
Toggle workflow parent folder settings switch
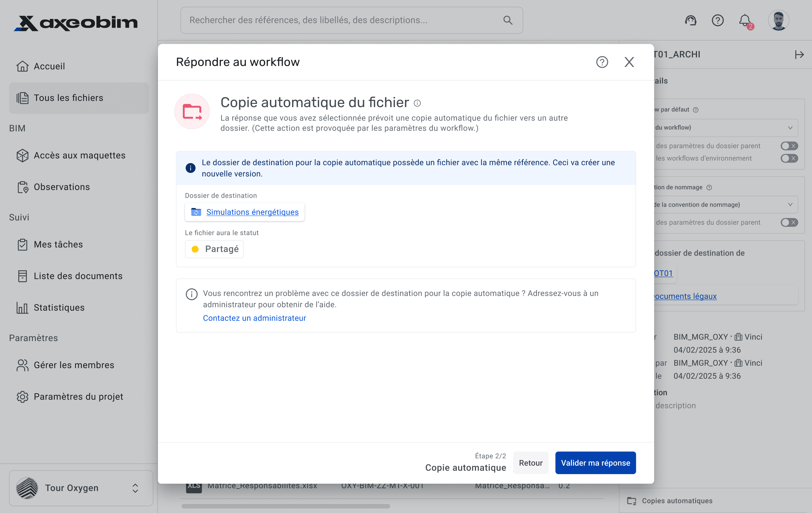coord(789,146)
